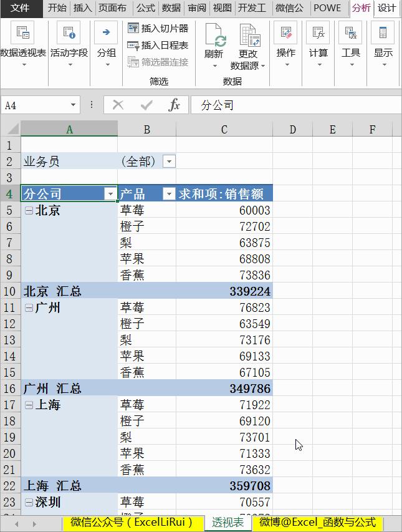Click the formula bar containing 分公司
This screenshot has width=402, height=532.
(x=295, y=105)
